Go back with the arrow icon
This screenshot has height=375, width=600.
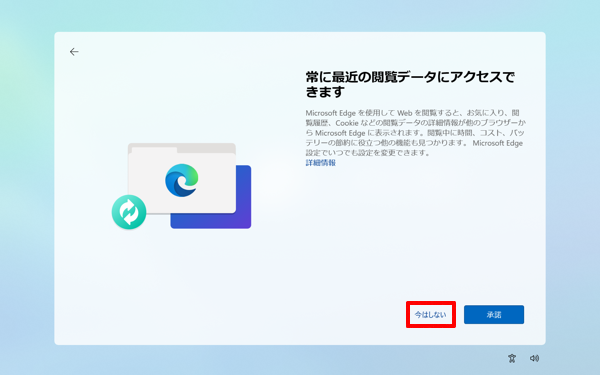coord(74,52)
